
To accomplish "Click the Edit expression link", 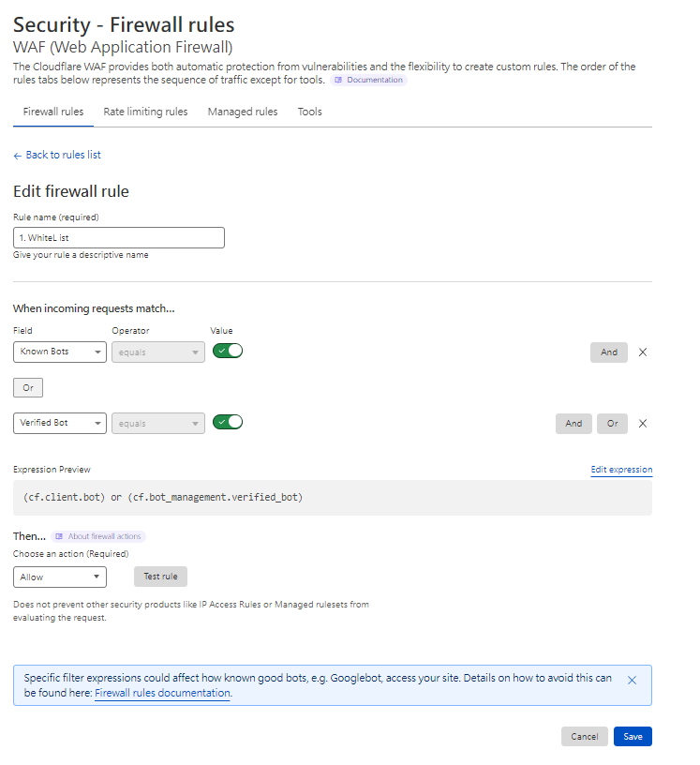I will pyautogui.click(x=621, y=470).
